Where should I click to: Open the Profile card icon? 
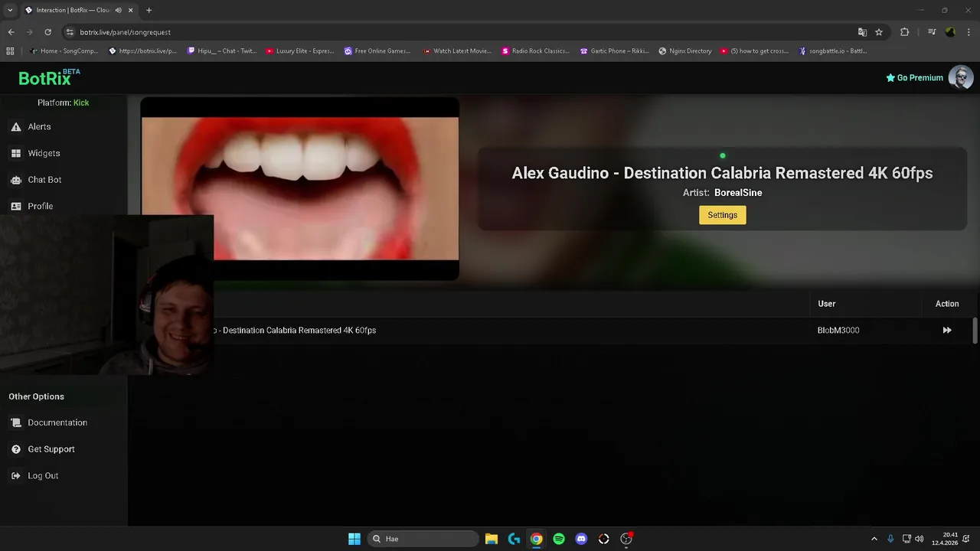click(x=16, y=207)
